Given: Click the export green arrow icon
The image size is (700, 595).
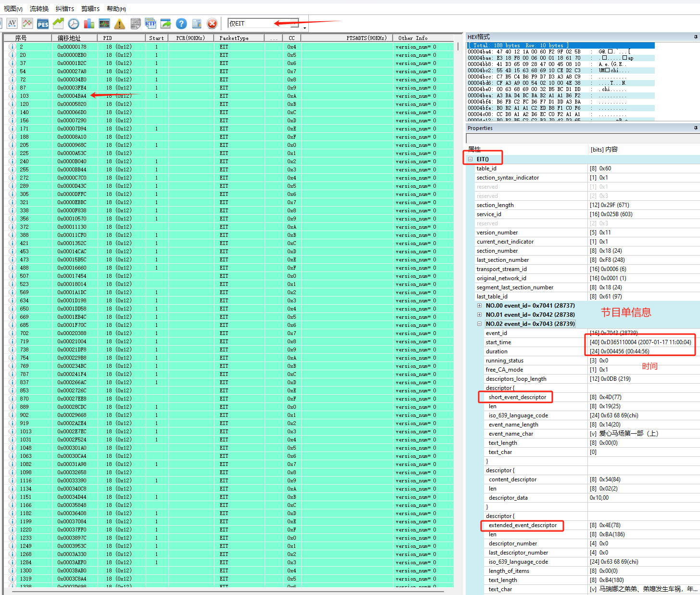Looking at the screenshot, I should point(166,23).
